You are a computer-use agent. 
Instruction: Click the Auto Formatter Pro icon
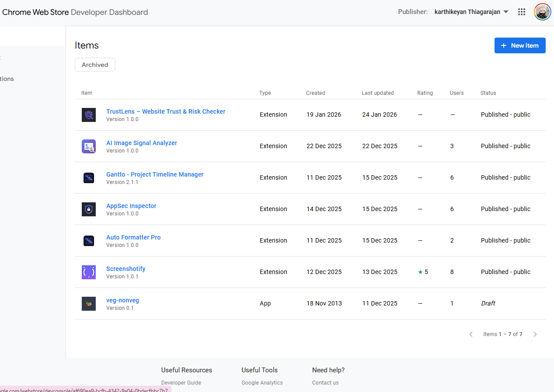89,240
